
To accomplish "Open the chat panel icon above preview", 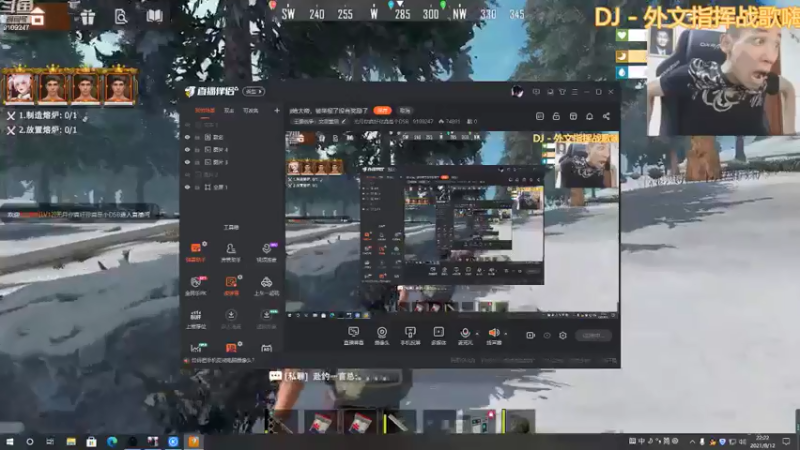I will tap(540, 116).
